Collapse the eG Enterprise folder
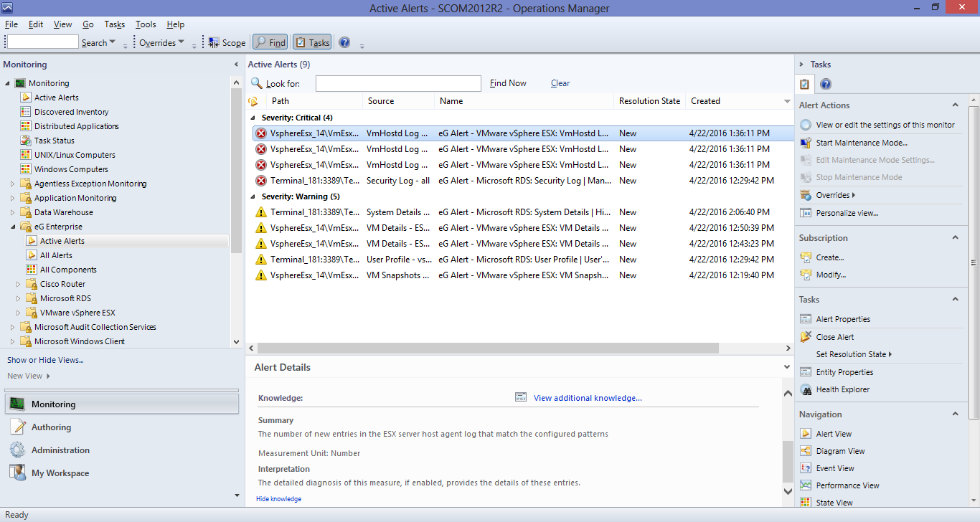The image size is (980, 522). [x=12, y=227]
